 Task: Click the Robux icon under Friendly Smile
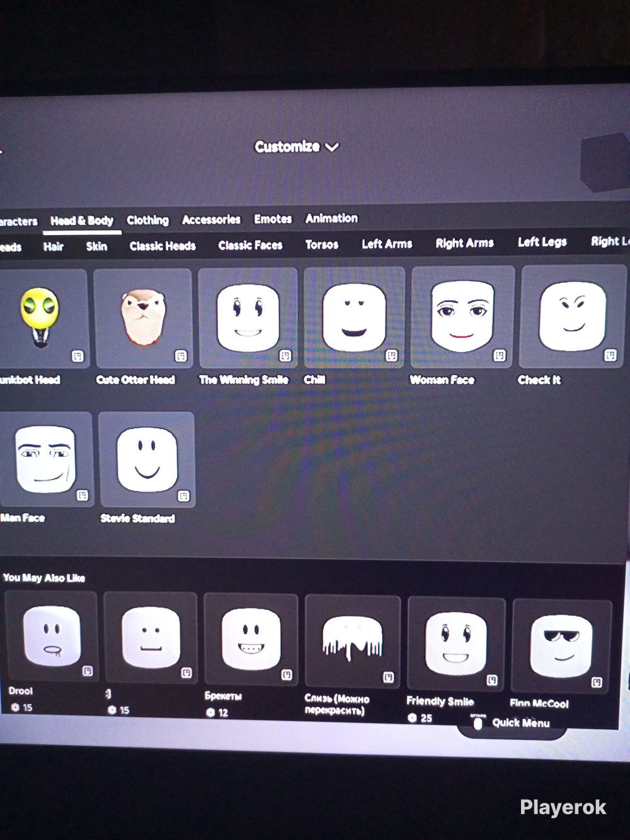(x=412, y=718)
